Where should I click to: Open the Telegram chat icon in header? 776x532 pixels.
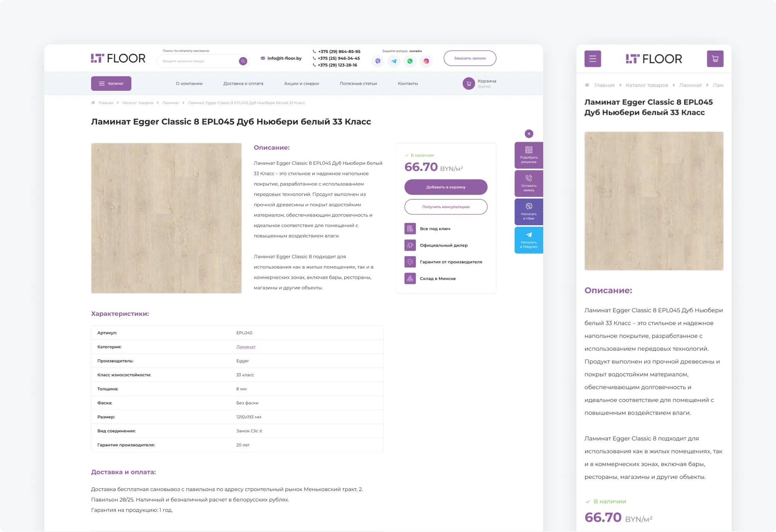394,61
